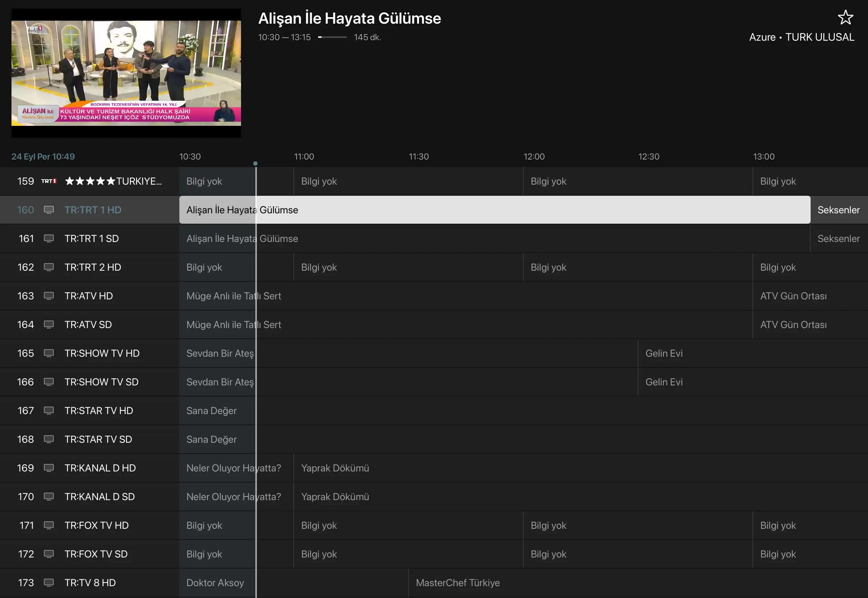
Task: Select the TV icon for TR:FOX TV HD
Action: coord(49,525)
